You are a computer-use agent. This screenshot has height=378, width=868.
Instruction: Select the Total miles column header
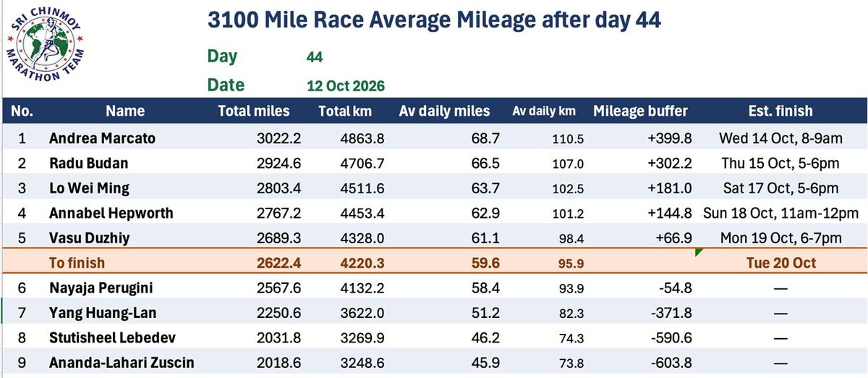pos(254,112)
